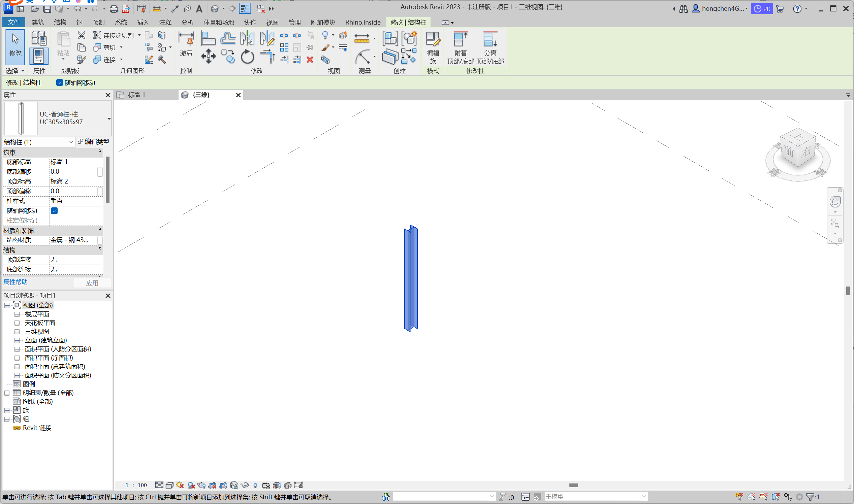Click the Measure distance ruler icon
The width and height of the screenshot is (854, 504).
[x=361, y=38]
